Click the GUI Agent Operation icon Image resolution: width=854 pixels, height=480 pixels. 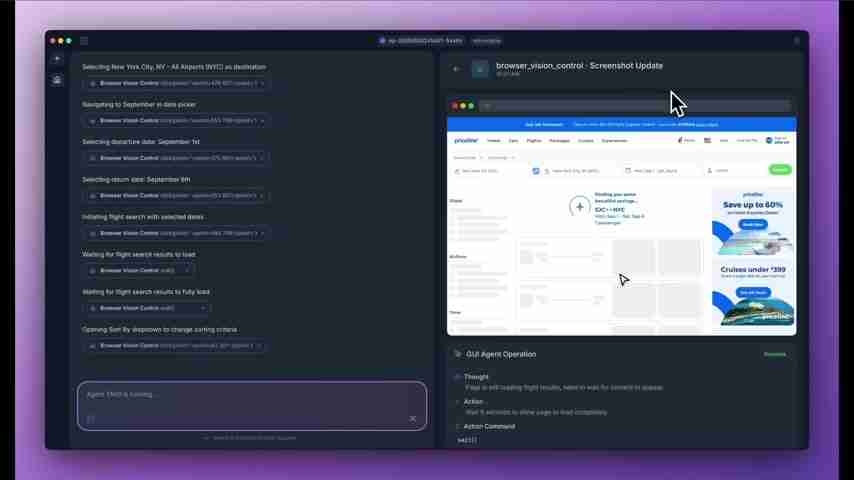tap(457, 354)
